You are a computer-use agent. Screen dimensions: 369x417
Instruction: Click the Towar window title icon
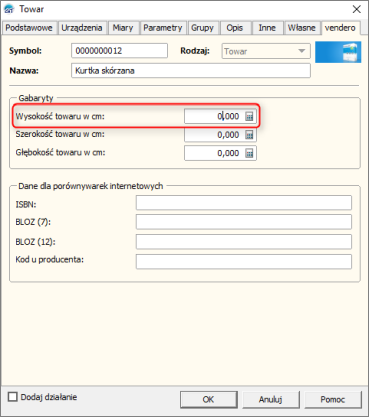point(9,9)
